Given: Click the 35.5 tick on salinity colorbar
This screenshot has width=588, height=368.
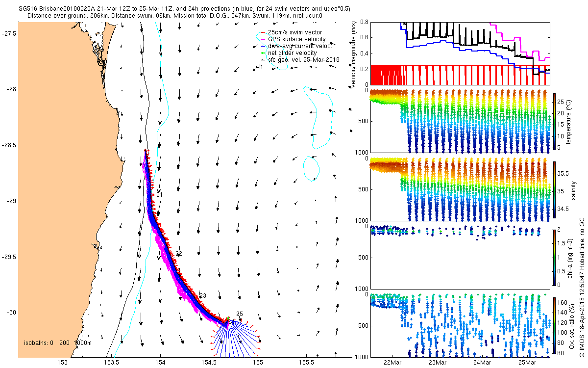Looking at the screenshot, I should 562,173.
